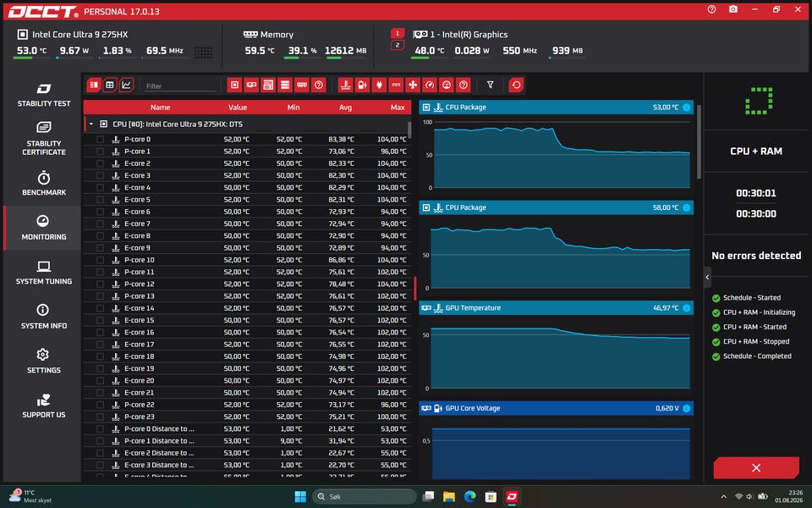812x508 pixels.
Task: Collapse the CPU [#0] Intel Core Ultra group
Action: click(91, 124)
